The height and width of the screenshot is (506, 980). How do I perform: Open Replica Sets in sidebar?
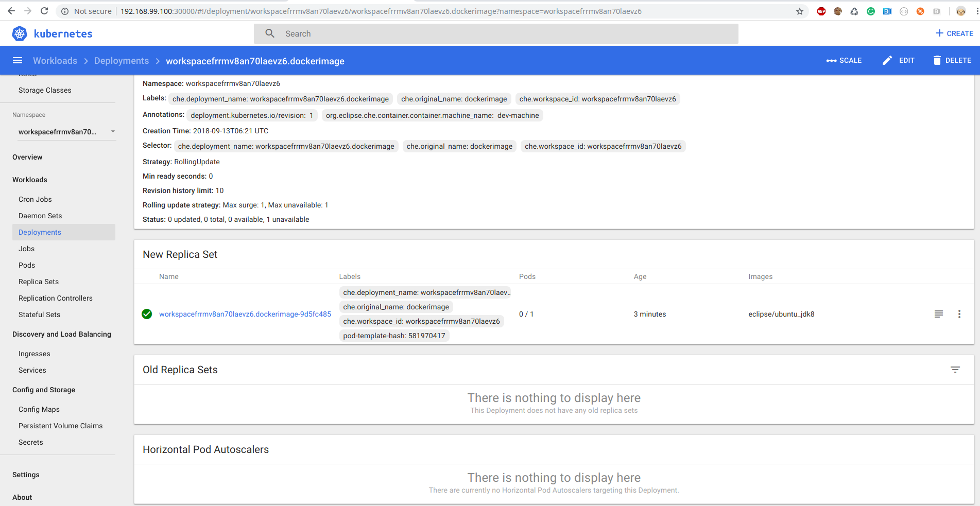tap(39, 282)
